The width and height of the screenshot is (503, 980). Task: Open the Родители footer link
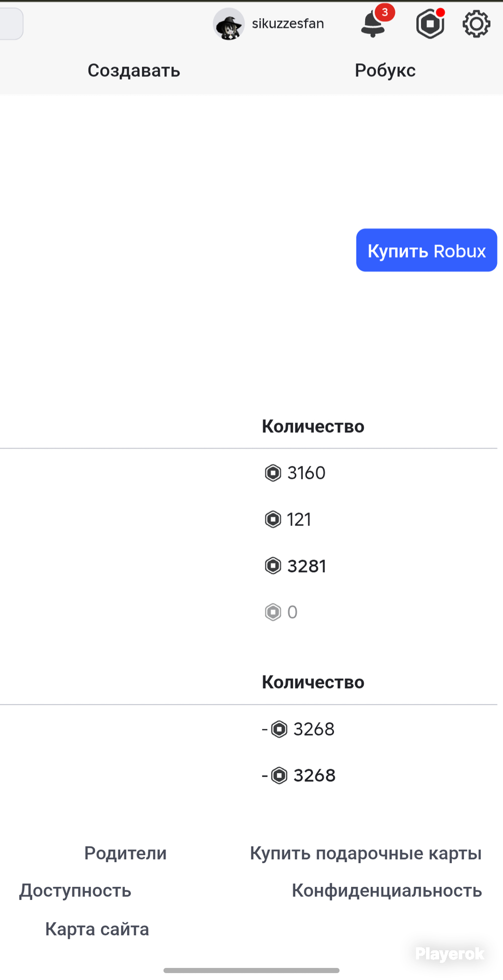pos(125,853)
